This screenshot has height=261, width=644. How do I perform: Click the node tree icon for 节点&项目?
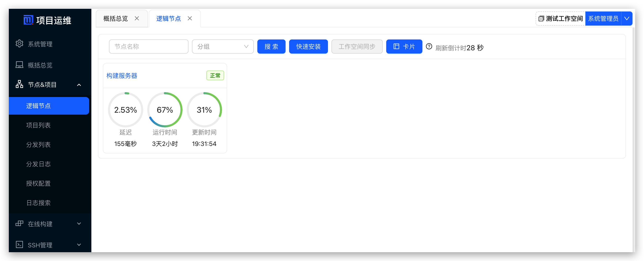tap(19, 84)
